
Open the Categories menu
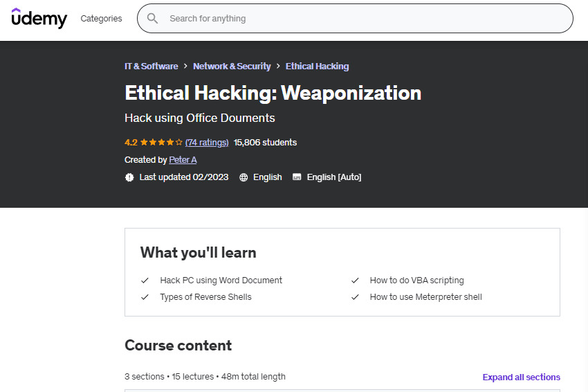(101, 19)
